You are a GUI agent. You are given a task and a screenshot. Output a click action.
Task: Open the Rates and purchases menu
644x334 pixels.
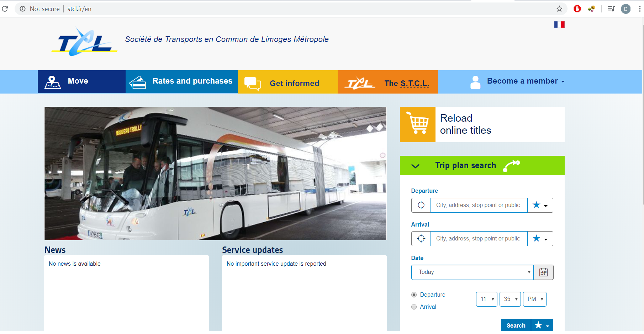pos(181,82)
